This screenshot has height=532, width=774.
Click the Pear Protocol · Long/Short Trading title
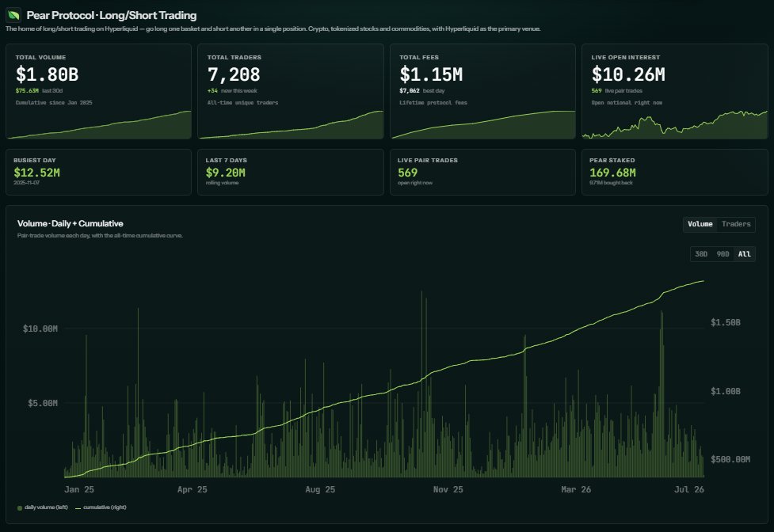click(x=112, y=15)
